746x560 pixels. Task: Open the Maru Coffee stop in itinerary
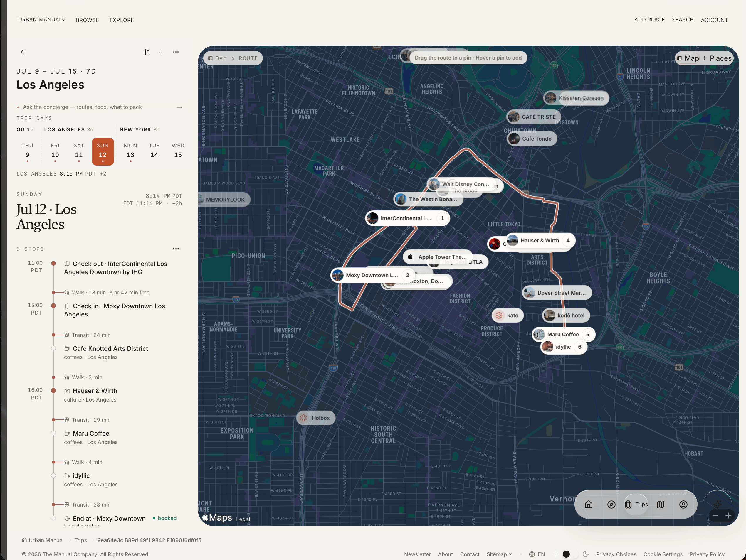[91, 433]
